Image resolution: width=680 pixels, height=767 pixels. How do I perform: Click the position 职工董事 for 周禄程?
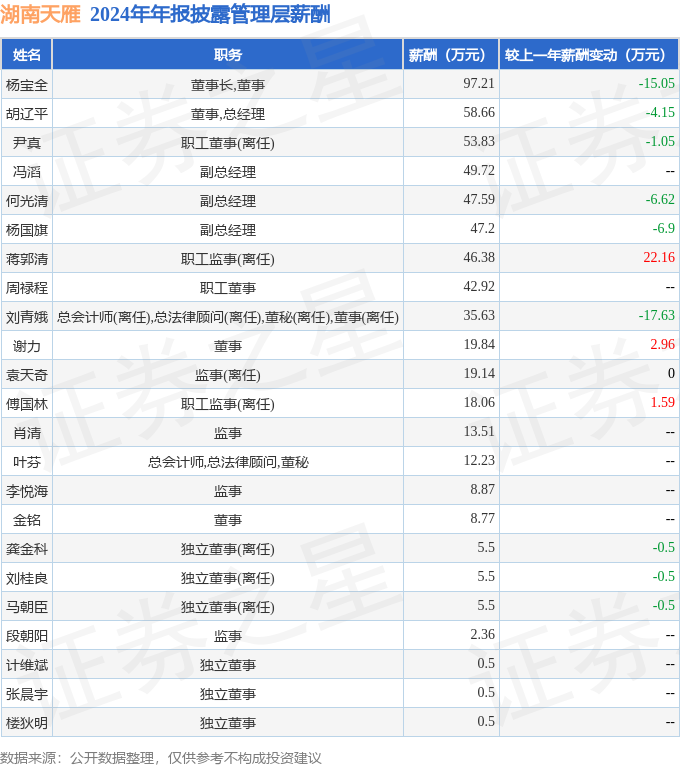coord(227,288)
